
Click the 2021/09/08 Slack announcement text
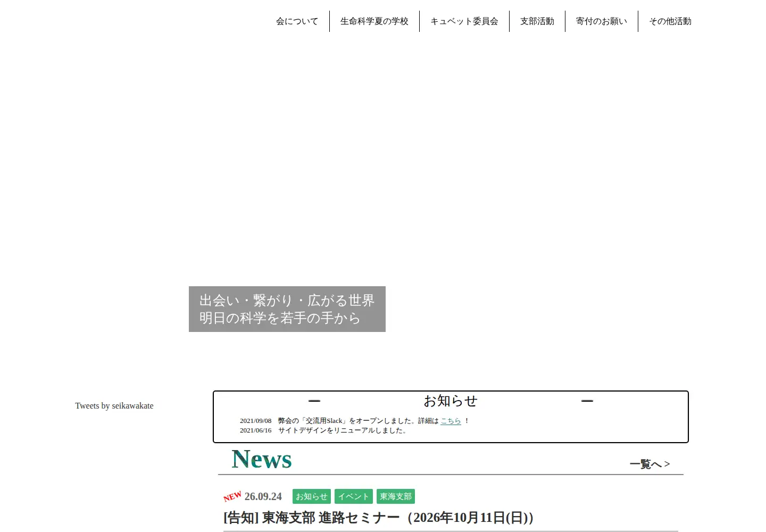pos(355,421)
